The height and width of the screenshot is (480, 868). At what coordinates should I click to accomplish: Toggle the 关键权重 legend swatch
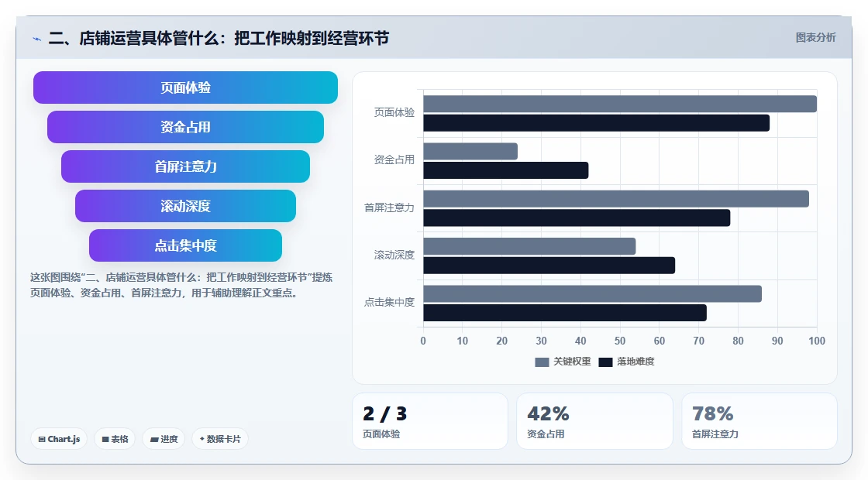(x=542, y=362)
